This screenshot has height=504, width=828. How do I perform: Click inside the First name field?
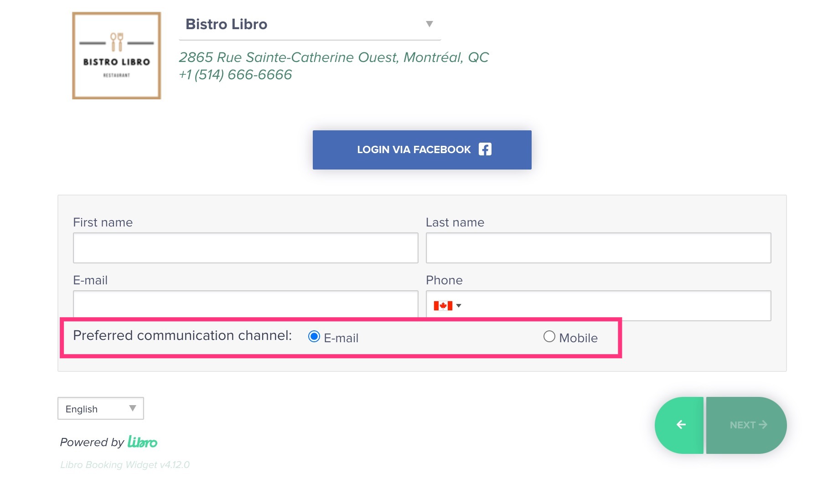pos(245,248)
